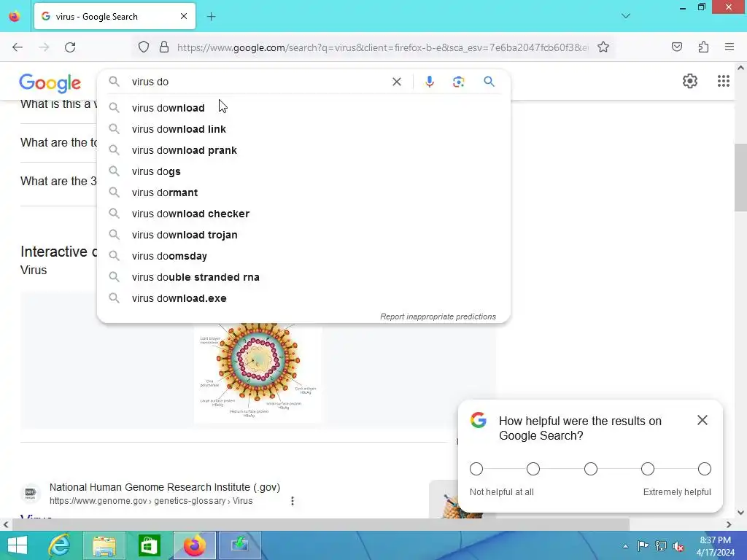
Task: Choose suggestion 'virus download checker'
Action: pyautogui.click(x=303, y=214)
